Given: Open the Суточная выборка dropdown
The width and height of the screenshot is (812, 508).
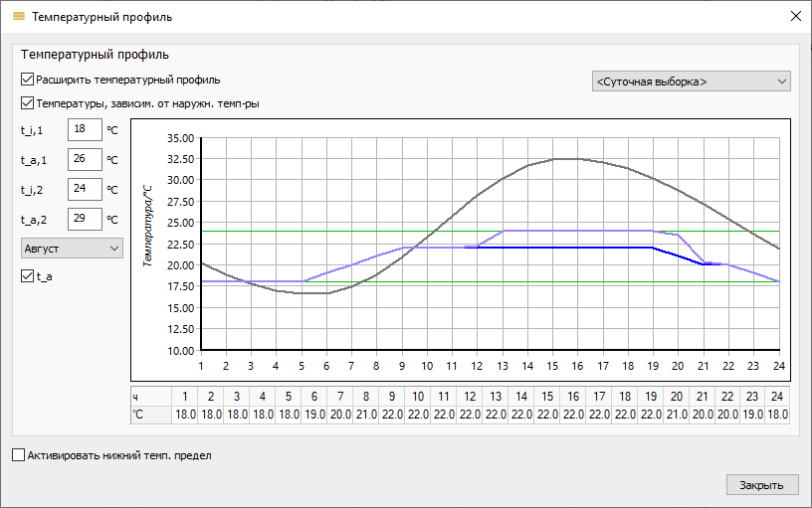Looking at the screenshot, I should pyautogui.click(x=691, y=82).
